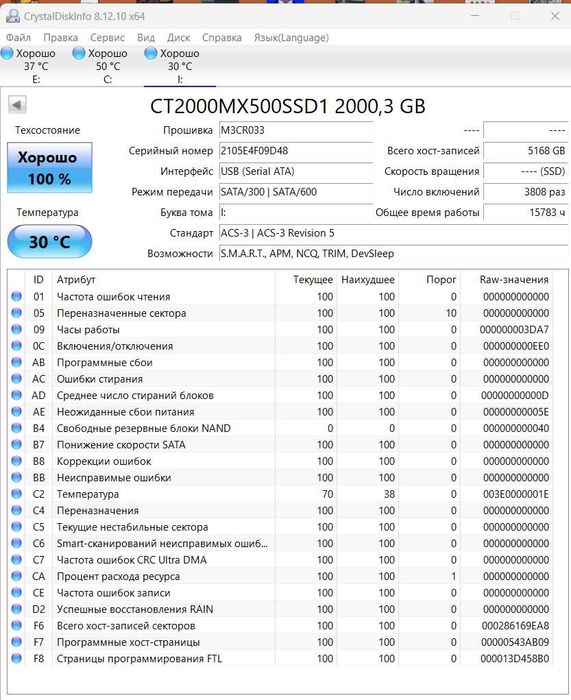This screenshot has width=571, height=700.
Task: Click the Порог column header
Action: coord(429,279)
